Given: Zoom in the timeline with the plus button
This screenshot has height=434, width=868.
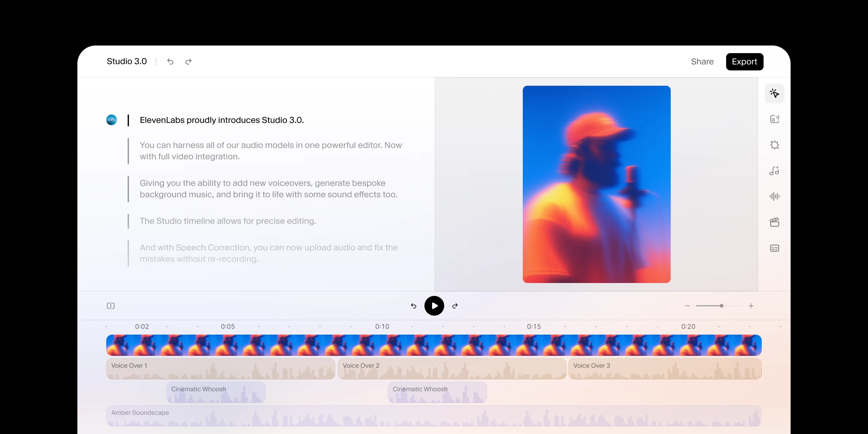Looking at the screenshot, I should click(x=751, y=306).
